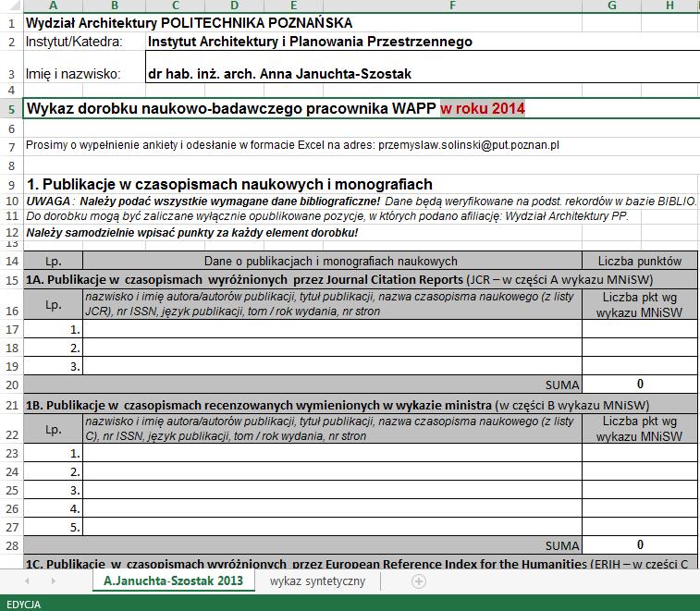Viewport: 700px width, 611px height.
Task: Add a new sheet with plus icon
Action: click(x=419, y=581)
